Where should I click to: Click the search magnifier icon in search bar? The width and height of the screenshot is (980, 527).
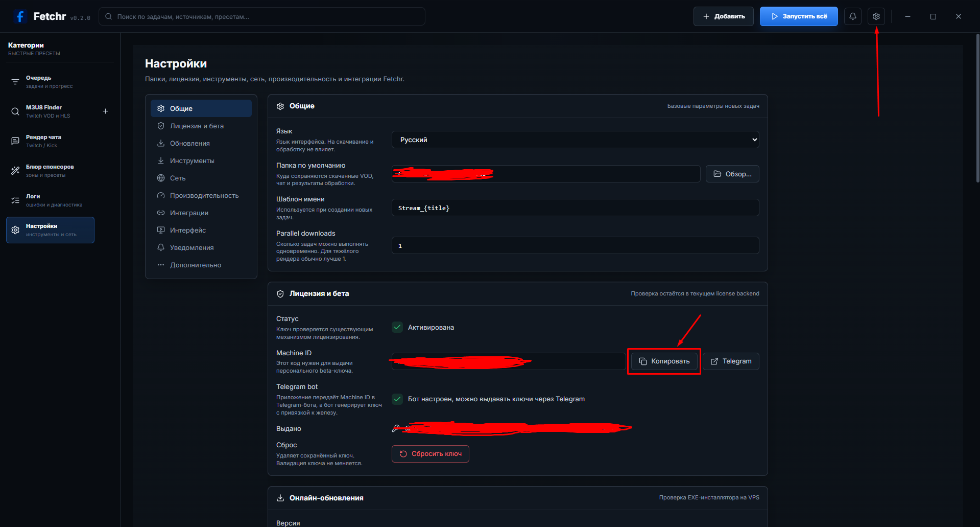tap(109, 16)
